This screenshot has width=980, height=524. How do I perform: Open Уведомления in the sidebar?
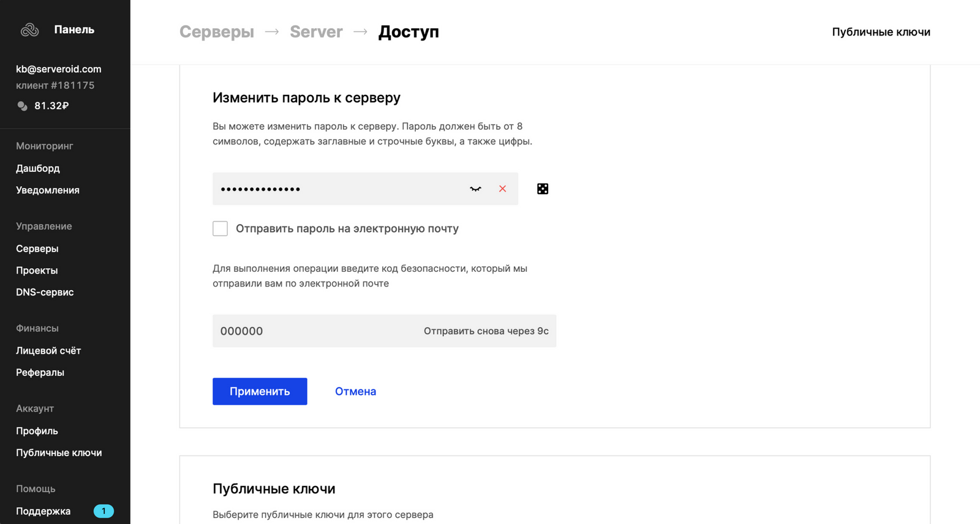click(48, 190)
